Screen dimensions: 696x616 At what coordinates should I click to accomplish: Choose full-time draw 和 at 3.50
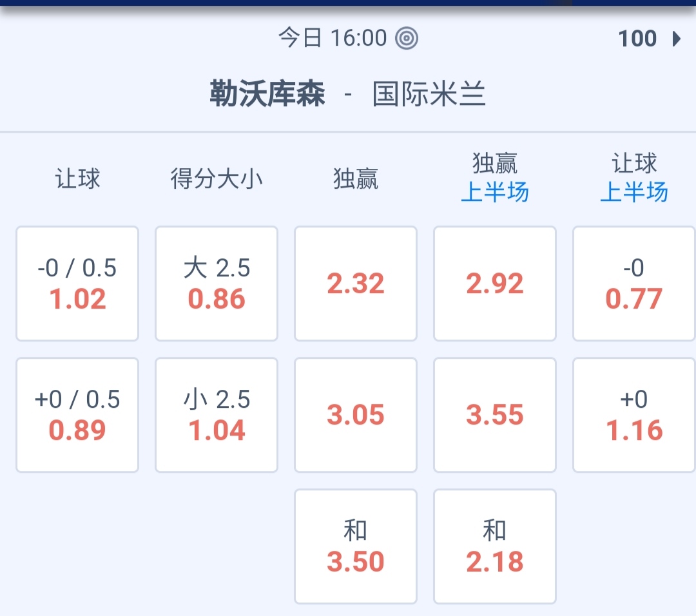tap(356, 546)
